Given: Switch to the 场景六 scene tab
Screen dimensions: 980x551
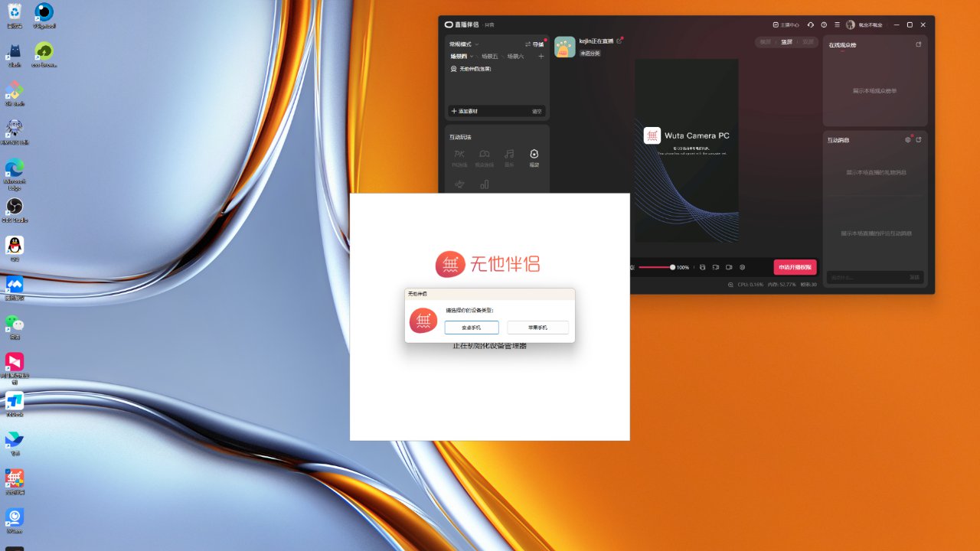Looking at the screenshot, I should click(515, 57).
